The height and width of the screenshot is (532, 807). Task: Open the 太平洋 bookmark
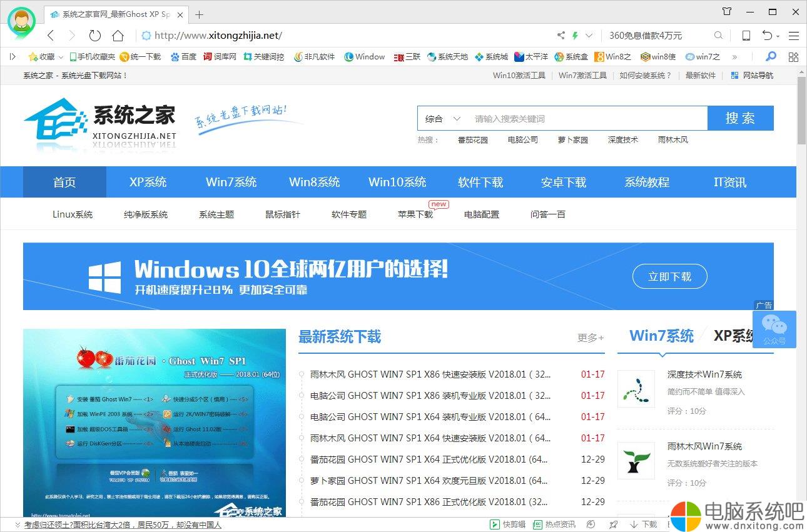[530, 56]
